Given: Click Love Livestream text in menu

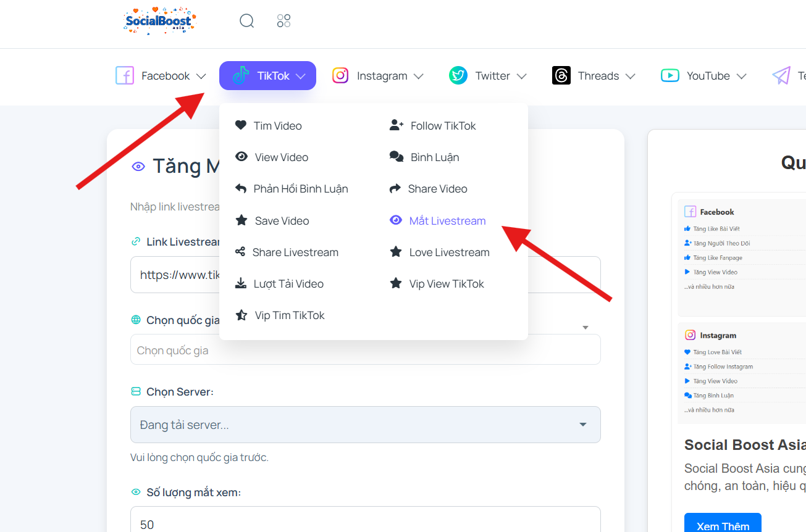Looking at the screenshot, I should click(449, 252).
